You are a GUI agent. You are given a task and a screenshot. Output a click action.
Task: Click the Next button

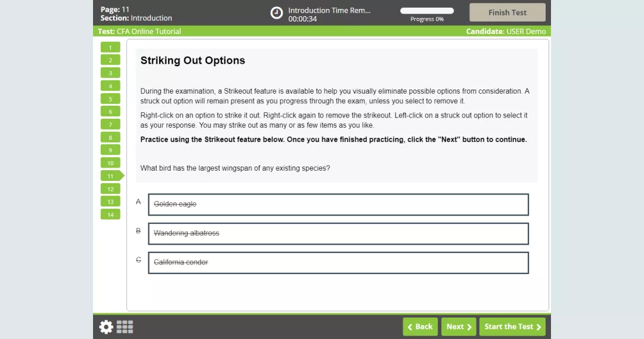pos(459,326)
